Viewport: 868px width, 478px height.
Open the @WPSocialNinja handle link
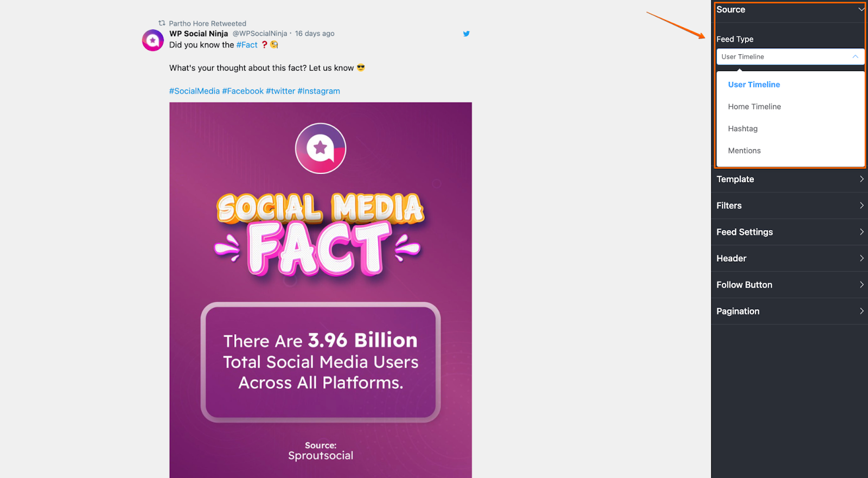(x=260, y=34)
